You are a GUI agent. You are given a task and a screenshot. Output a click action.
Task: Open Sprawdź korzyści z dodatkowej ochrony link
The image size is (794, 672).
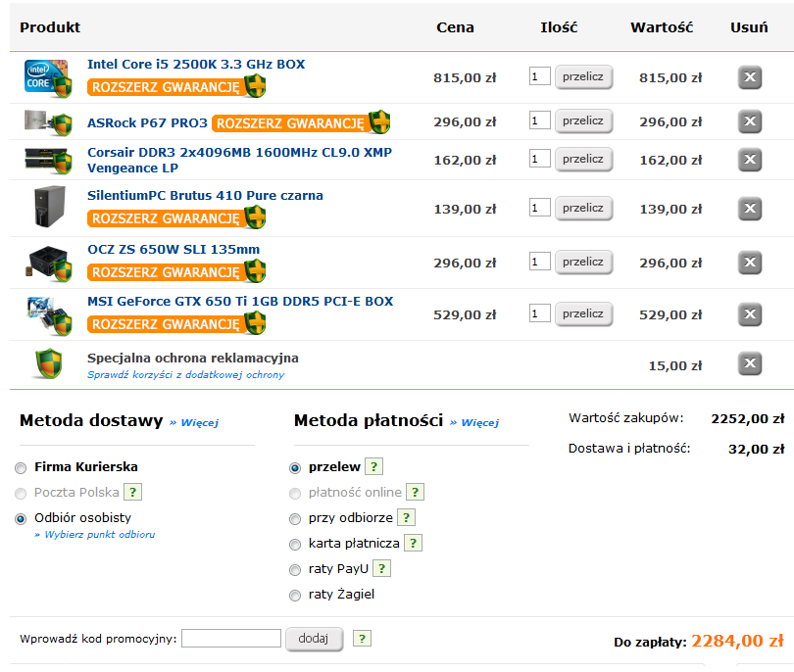click(186, 374)
